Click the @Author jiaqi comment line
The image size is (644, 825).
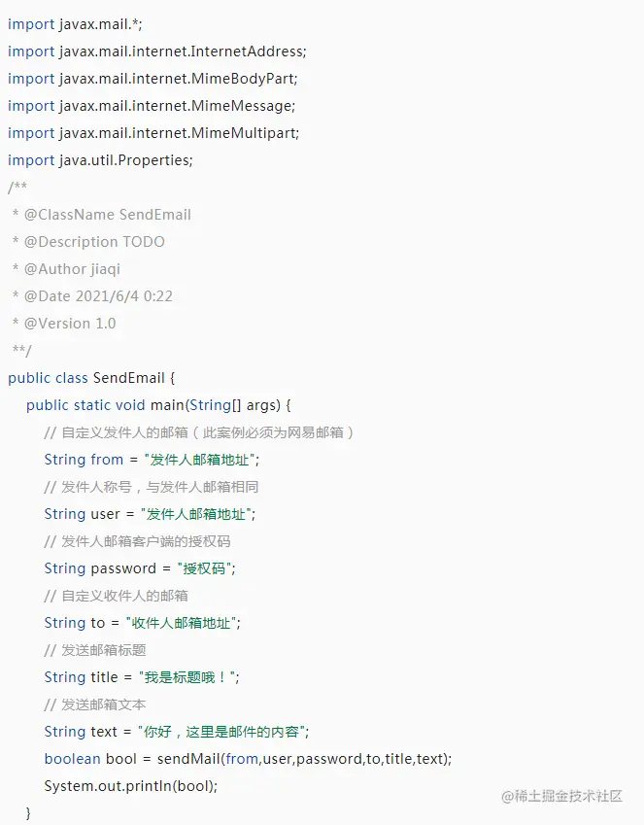coord(66,269)
